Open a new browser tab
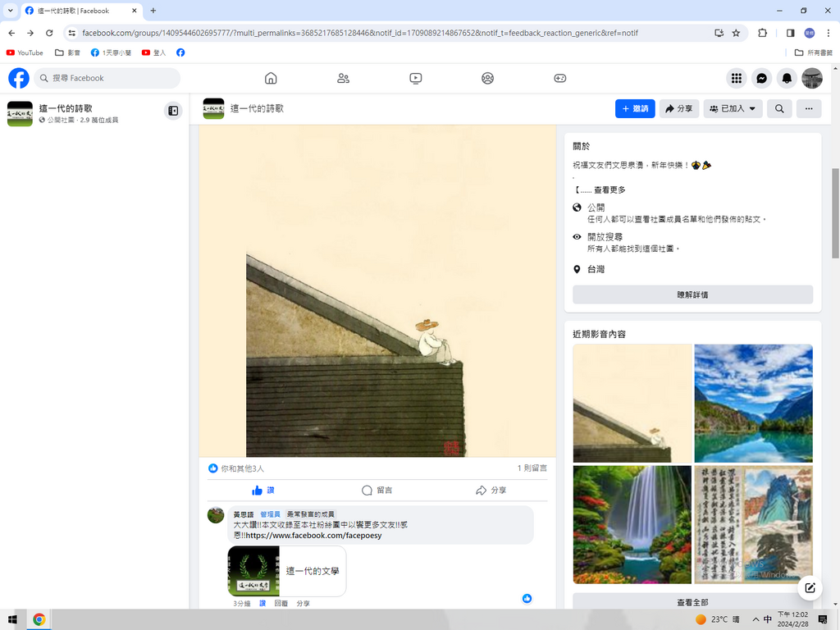 click(153, 11)
